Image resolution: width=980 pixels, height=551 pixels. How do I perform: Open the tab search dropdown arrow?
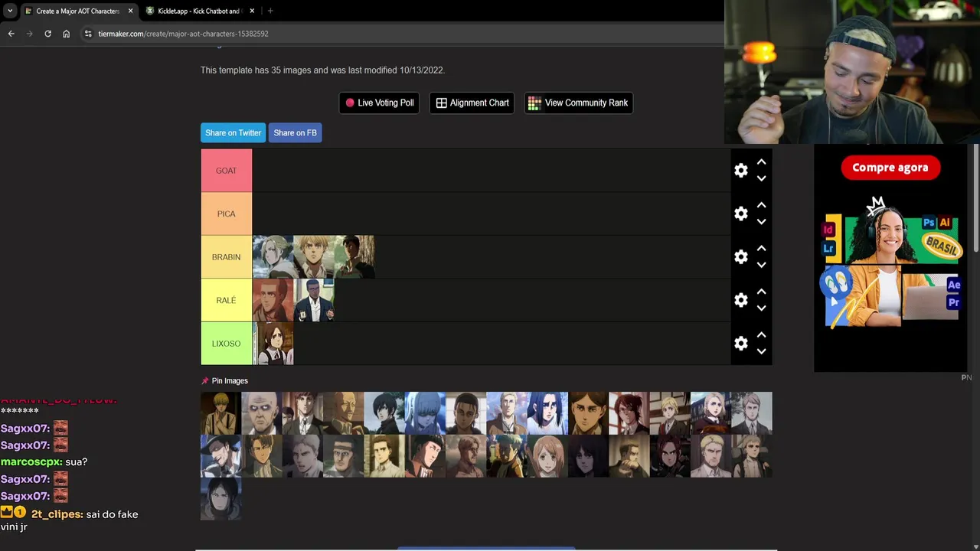click(x=10, y=11)
